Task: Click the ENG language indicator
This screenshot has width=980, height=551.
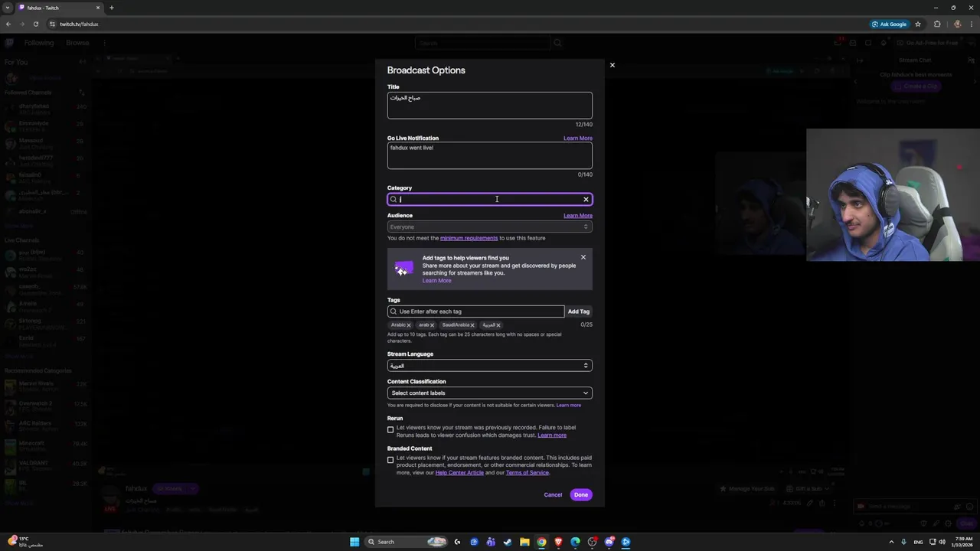Action: pos(918,542)
